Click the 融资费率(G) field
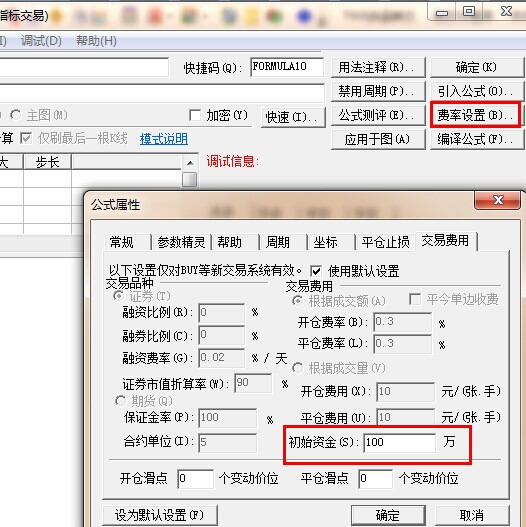This screenshot has height=527, width=526. (x=222, y=358)
